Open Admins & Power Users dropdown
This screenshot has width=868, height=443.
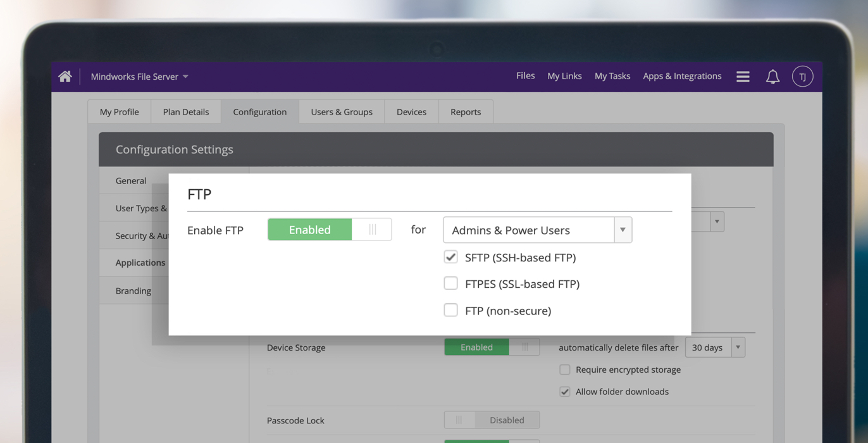537,230
